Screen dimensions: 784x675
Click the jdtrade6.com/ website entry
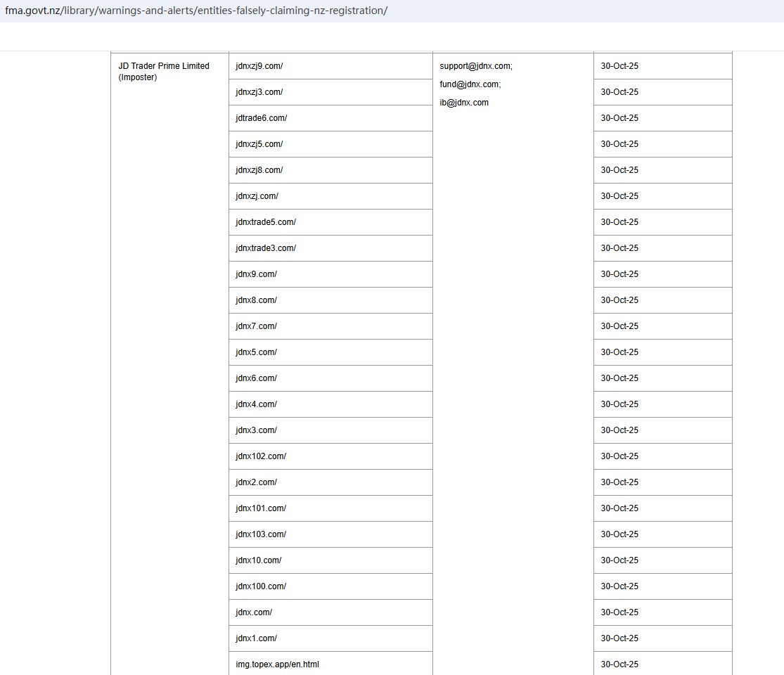click(261, 118)
